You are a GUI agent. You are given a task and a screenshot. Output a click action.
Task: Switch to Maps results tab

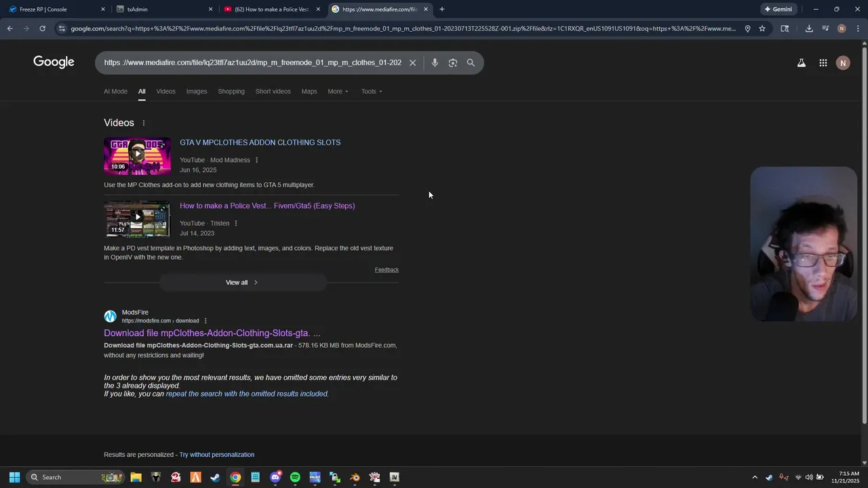(x=309, y=91)
